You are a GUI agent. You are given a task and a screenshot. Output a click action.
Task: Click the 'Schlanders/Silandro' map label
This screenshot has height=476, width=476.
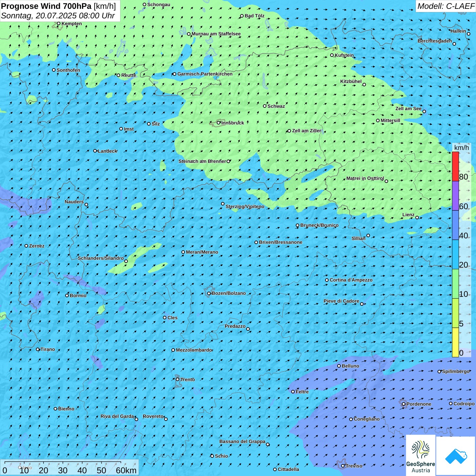point(101,258)
